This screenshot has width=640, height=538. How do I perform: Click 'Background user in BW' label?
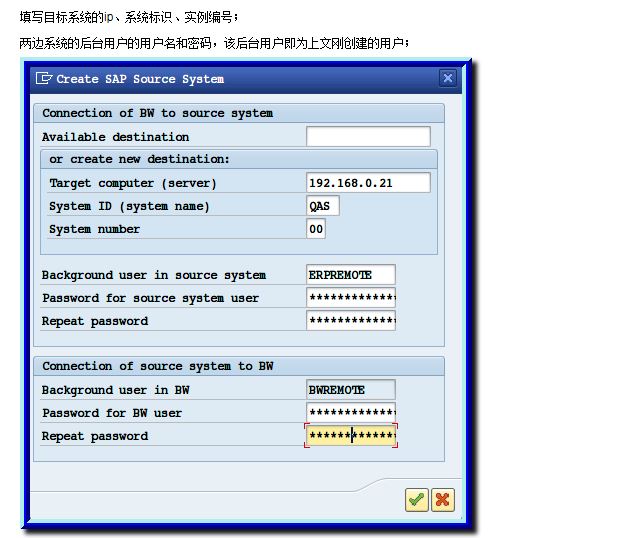116,390
